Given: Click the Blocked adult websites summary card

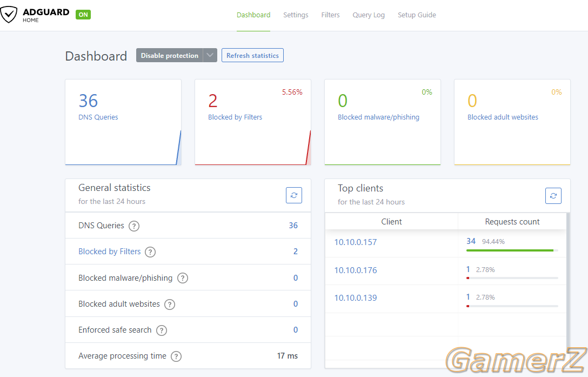Looking at the screenshot, I should tap(512, 122).
